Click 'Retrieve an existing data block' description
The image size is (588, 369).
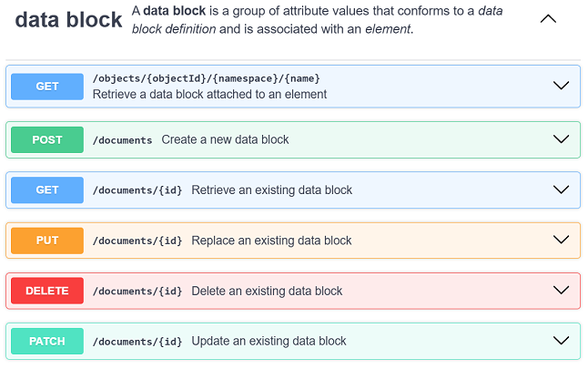[272, 190]
